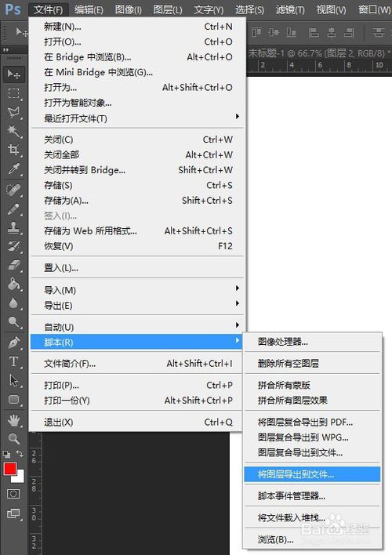Swap foreground and background colors

pos(20,454)
